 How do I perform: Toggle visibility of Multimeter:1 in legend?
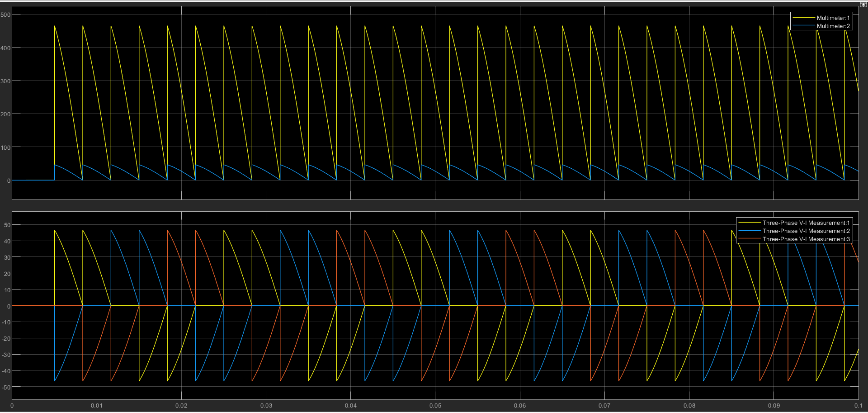click(821, 18)
